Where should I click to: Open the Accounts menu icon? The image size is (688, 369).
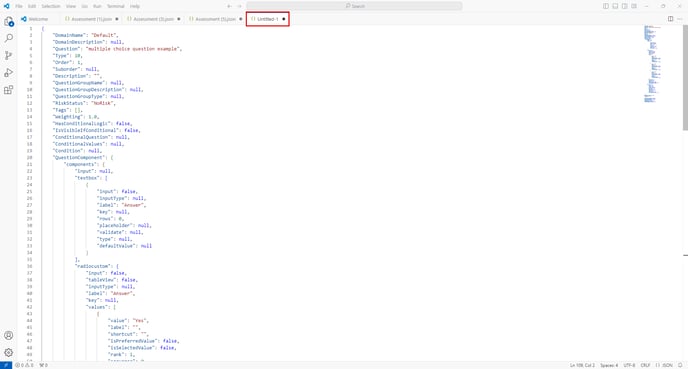tap(8, 336)
